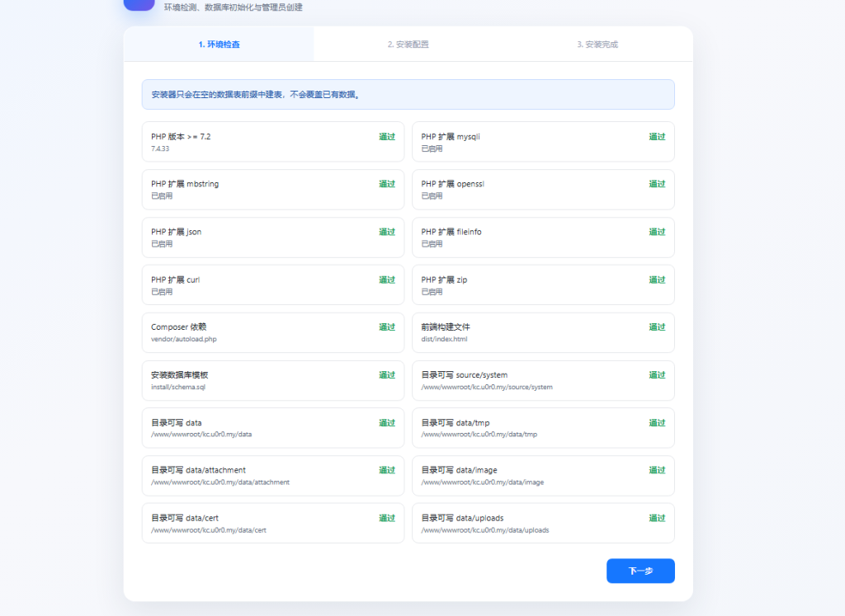This screenshot has width=845, height=616.
Task: Select the "vendor/autoload.php" path text
Action: [184, 339]
